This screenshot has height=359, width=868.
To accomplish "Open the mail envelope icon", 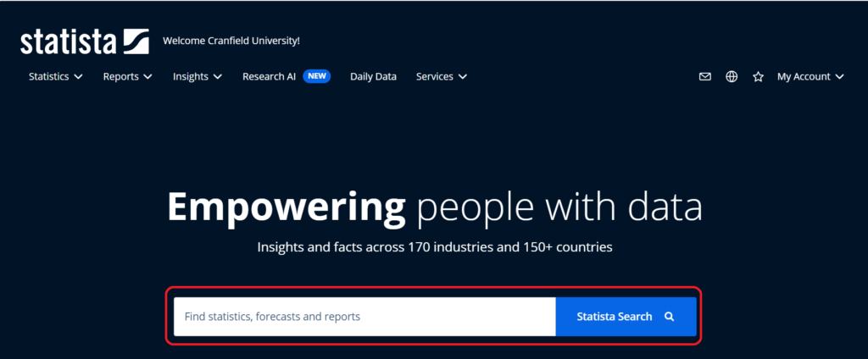I will click(x=704, y=77).
